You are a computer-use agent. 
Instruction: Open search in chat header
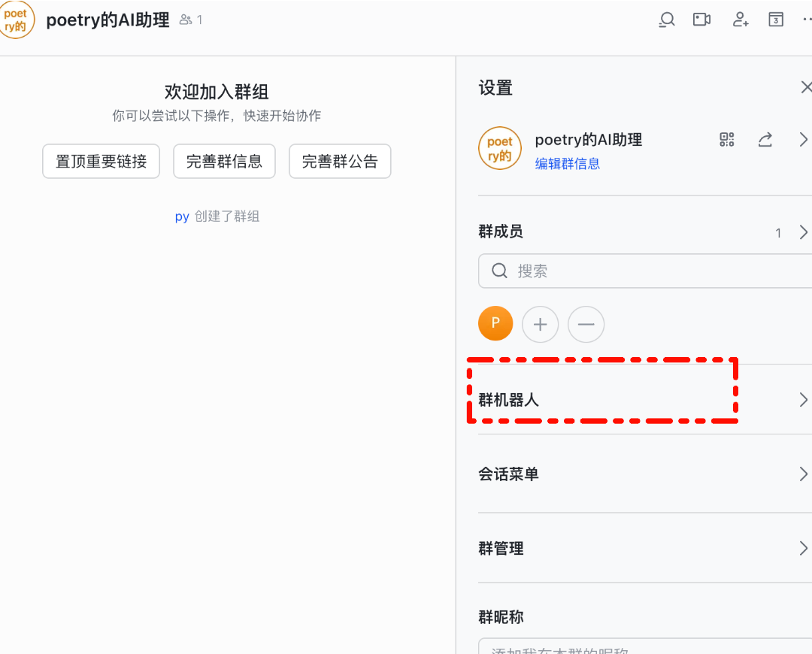667,20
